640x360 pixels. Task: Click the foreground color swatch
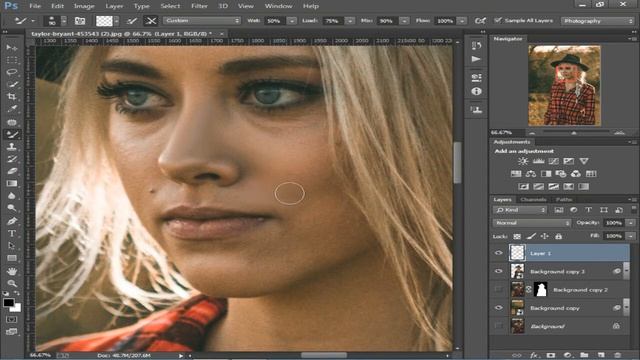coord(8,302)
